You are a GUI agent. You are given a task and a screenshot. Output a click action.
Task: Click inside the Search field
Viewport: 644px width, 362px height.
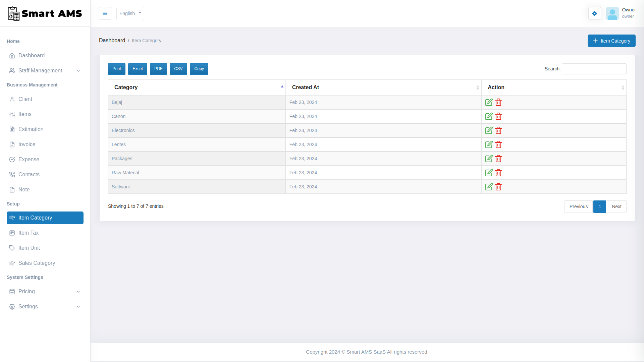pos(594,69)
